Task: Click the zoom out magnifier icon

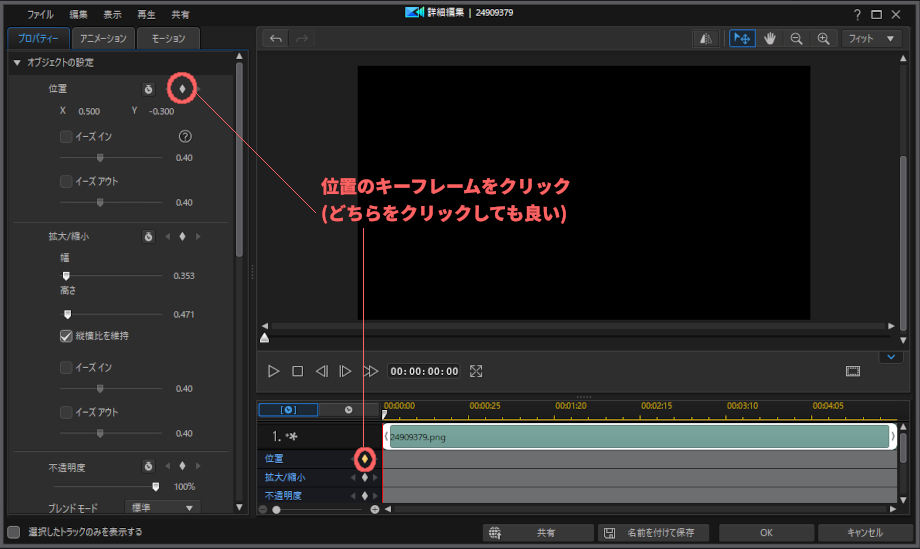Action: pyautogui.click(x=797, y=39)
